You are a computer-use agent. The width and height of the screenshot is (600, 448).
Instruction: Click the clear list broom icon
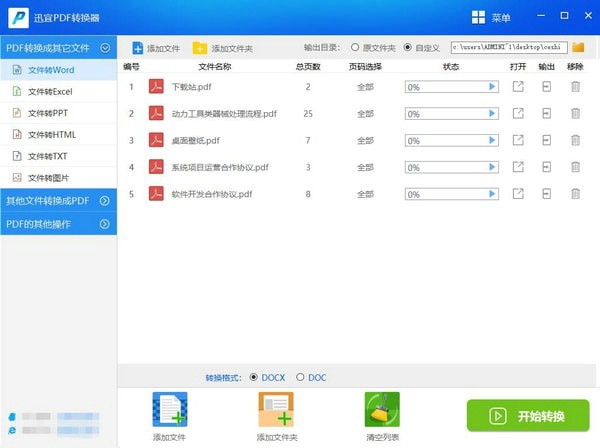point(382,411)
